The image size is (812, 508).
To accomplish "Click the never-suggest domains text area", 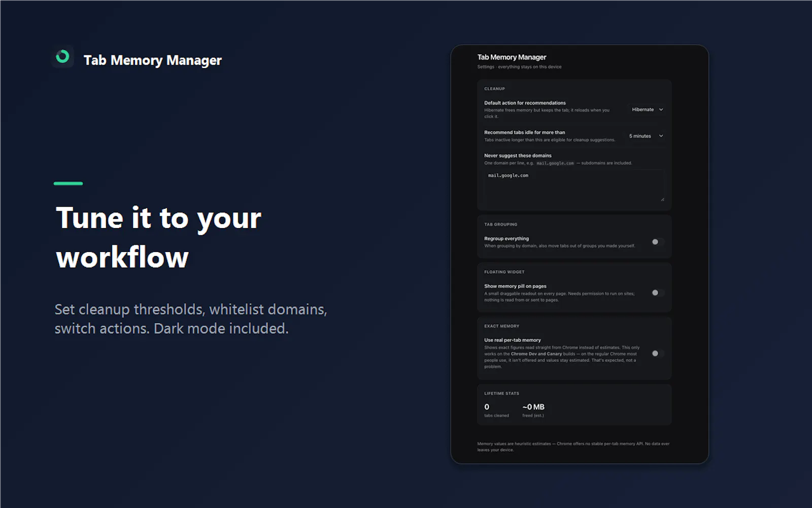I will click(x=574, y=186).
